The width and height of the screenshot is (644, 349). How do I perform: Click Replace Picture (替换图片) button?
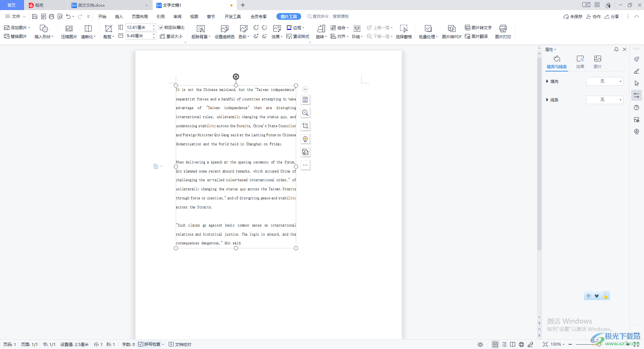15,37
